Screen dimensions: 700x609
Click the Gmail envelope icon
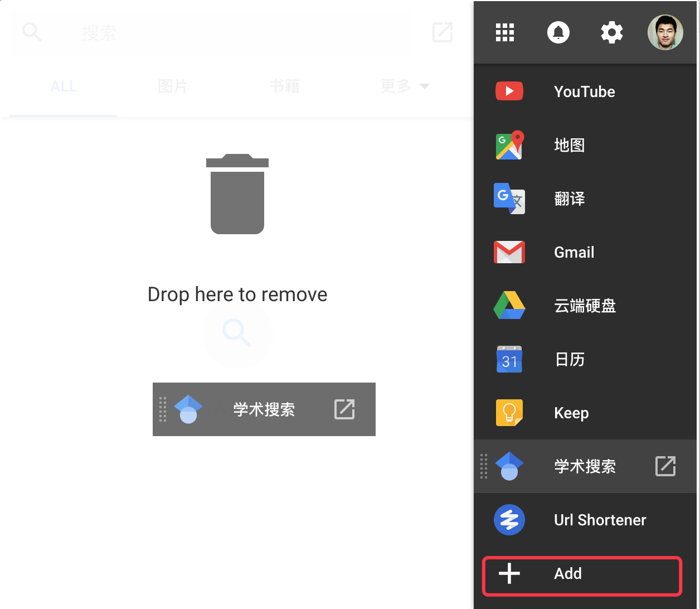click(509, 252)
